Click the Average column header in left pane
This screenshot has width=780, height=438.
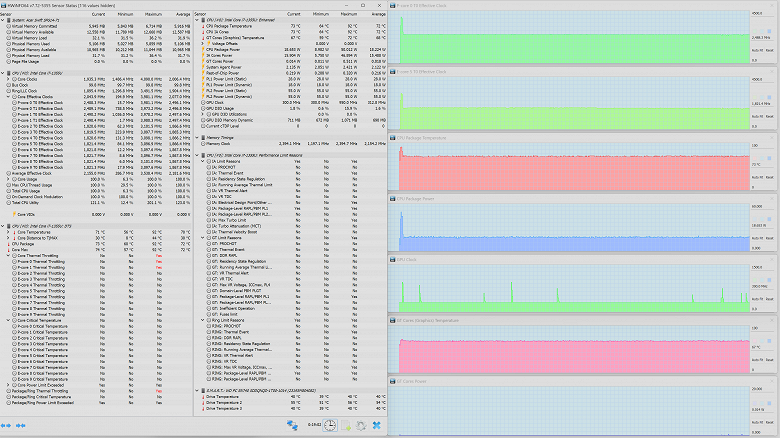pyautogui.click(x=183, y=14)
